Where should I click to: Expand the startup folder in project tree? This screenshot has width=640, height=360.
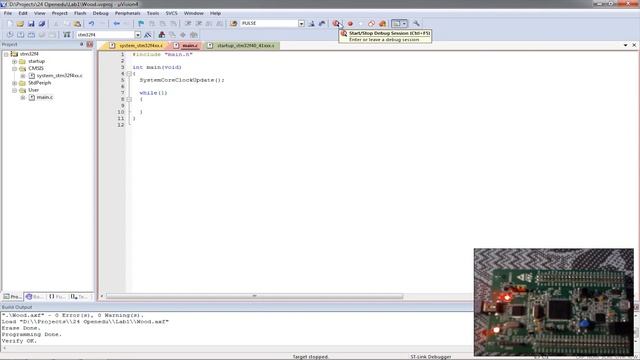[x=14, y=62]
